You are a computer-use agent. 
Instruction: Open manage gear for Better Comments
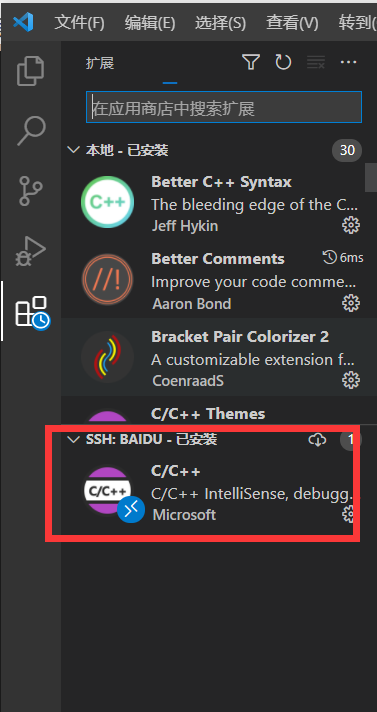351,303
